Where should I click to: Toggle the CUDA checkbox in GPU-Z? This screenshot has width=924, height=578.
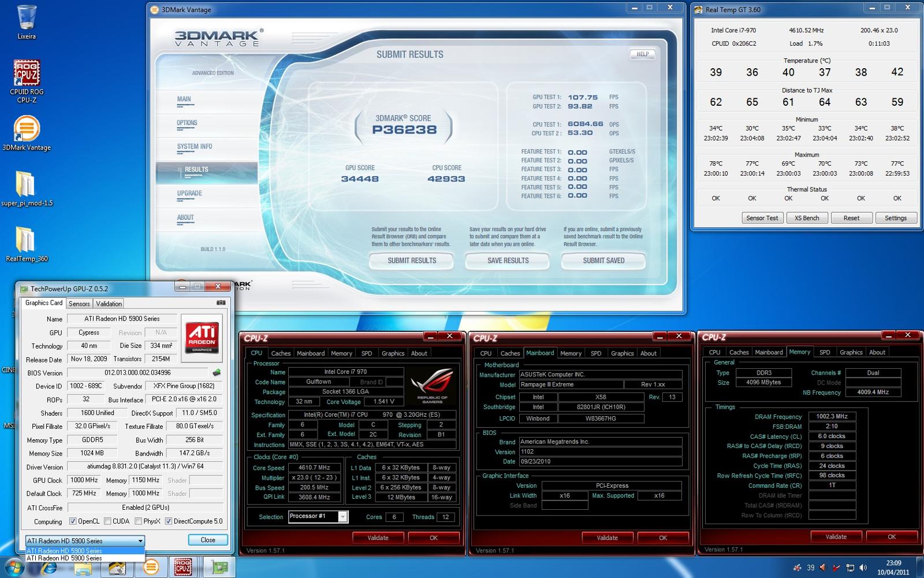(x=107, y=521)
